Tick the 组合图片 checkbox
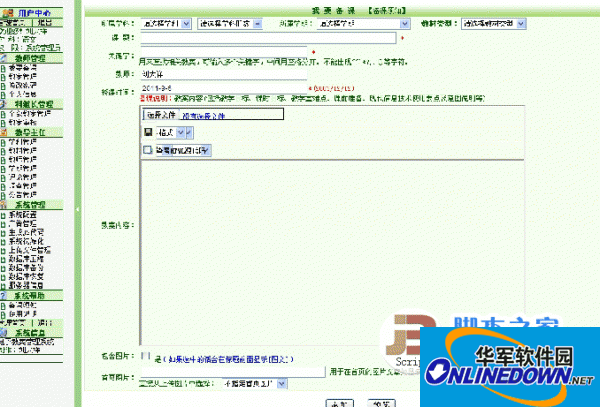Viewport: 600px width, 407px height. pyautogui.click(x=145, y=356)
